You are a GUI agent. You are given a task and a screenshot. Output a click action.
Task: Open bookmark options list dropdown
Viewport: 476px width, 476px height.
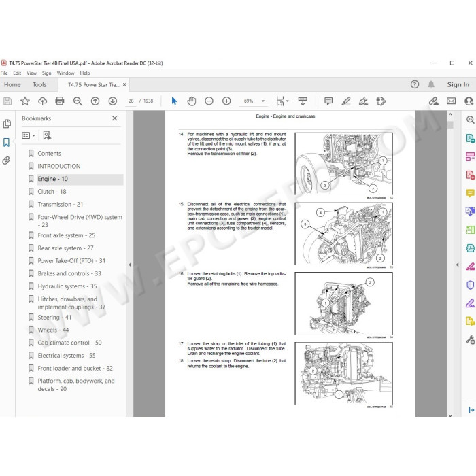coord(29,135)
